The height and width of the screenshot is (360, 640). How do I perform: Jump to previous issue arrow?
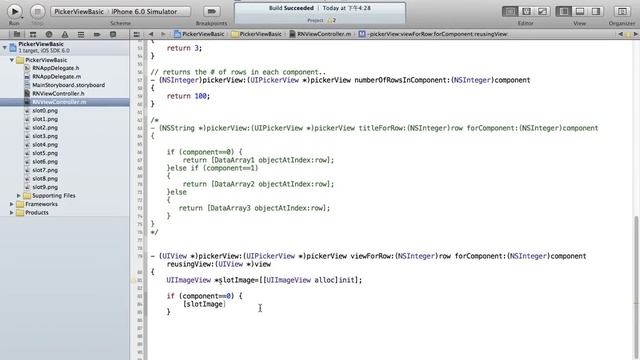pos(620,34)
